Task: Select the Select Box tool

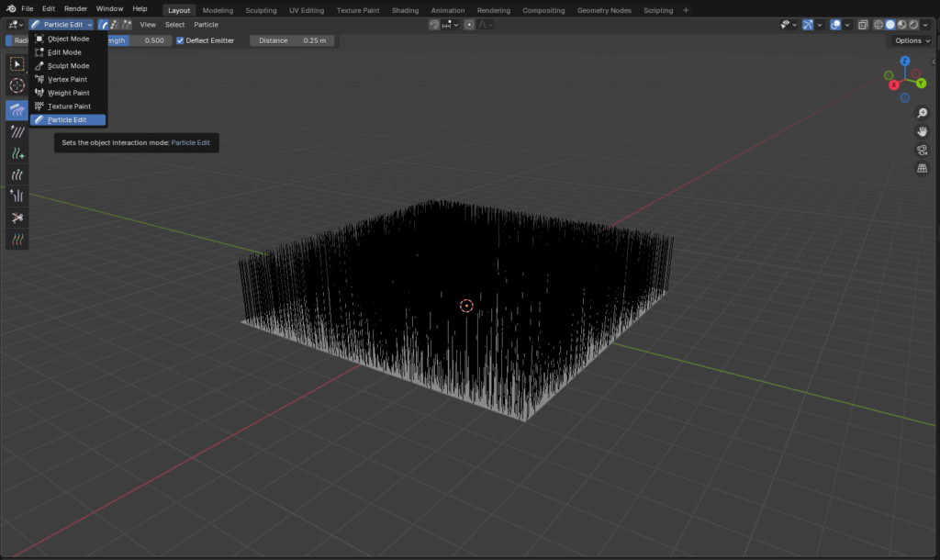Action: [17, 63]
